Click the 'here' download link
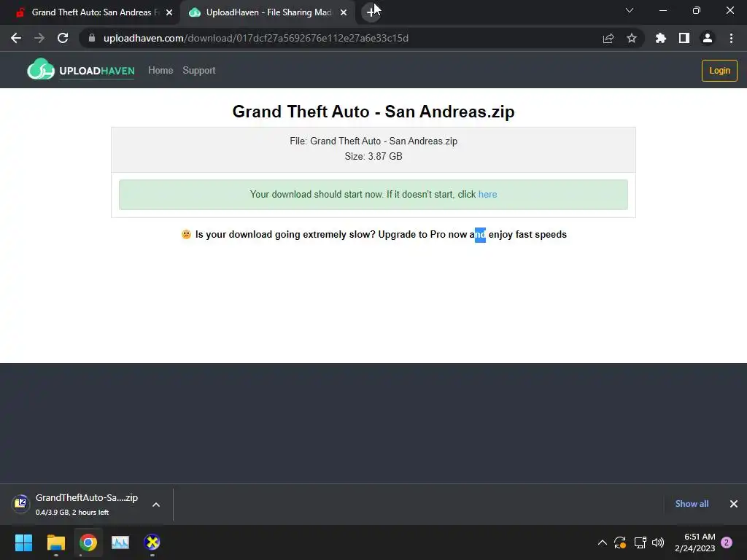This screenshot has width=747, height=560. pyautogui.click(x=487, y=194)
